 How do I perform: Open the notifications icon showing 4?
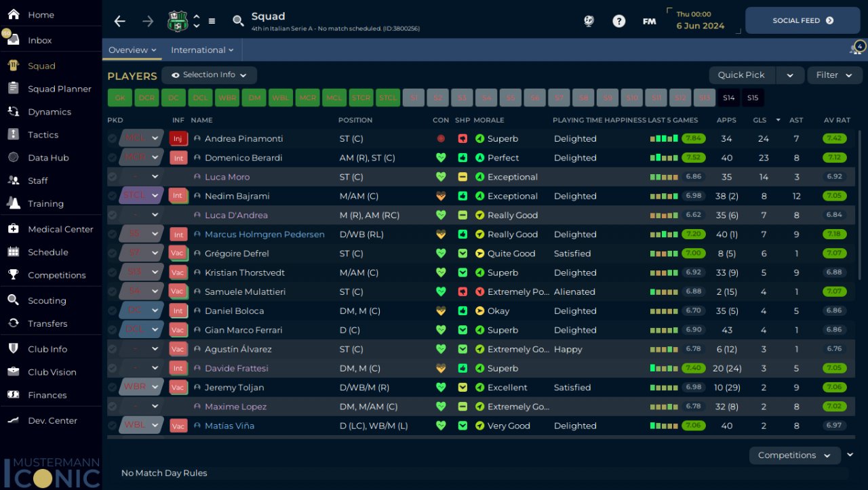point(857,49)
